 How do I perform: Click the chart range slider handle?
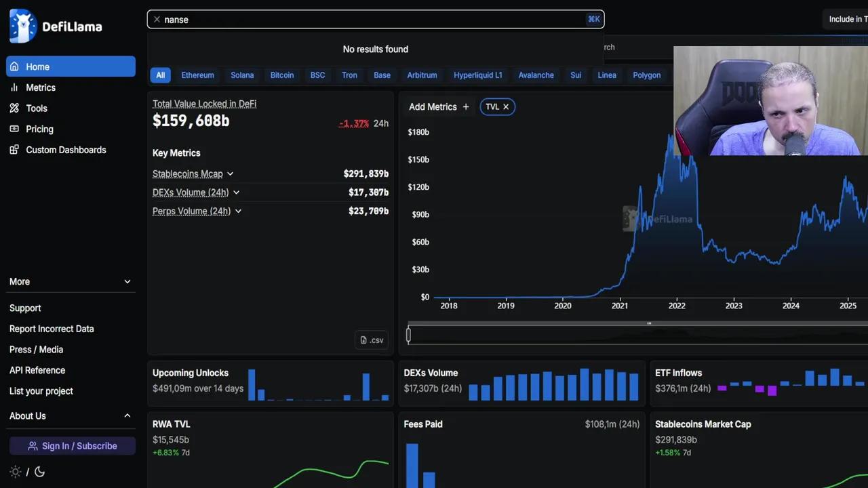408,335
